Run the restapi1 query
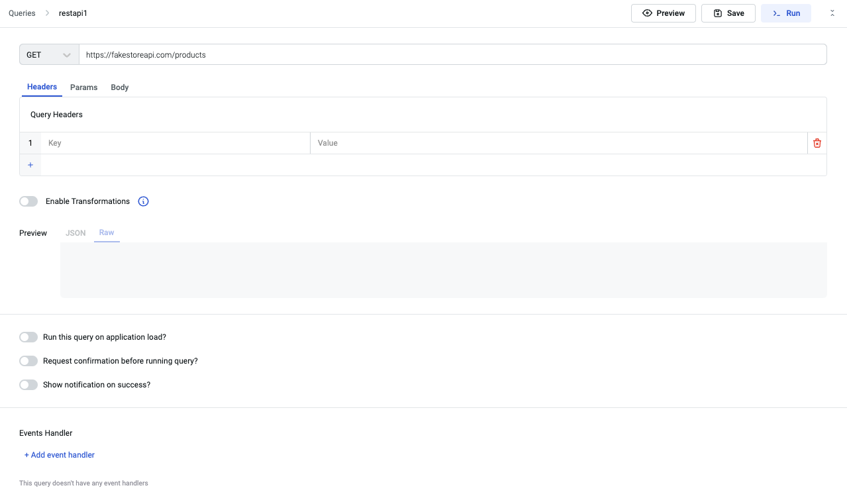 785,13
